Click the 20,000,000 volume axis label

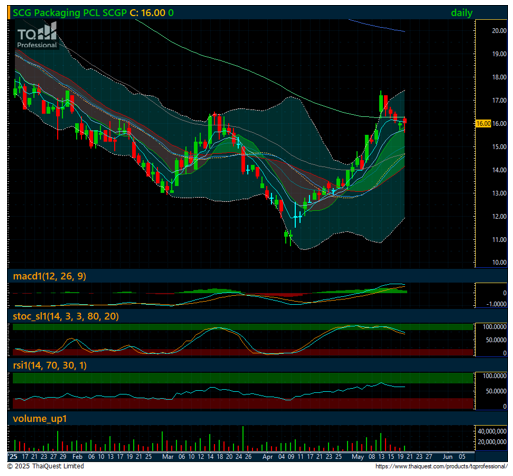coord(492,442)
